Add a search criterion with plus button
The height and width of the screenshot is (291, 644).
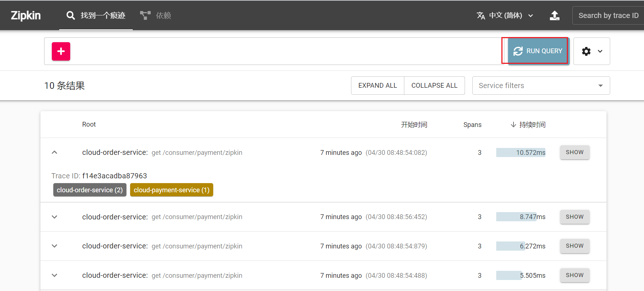[61, 51]
